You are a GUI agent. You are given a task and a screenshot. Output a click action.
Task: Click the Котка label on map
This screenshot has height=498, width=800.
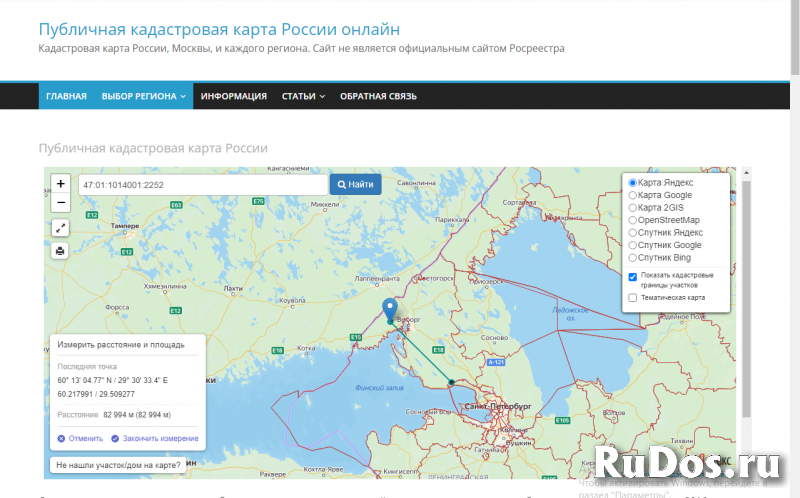click(x=306, y=348)
